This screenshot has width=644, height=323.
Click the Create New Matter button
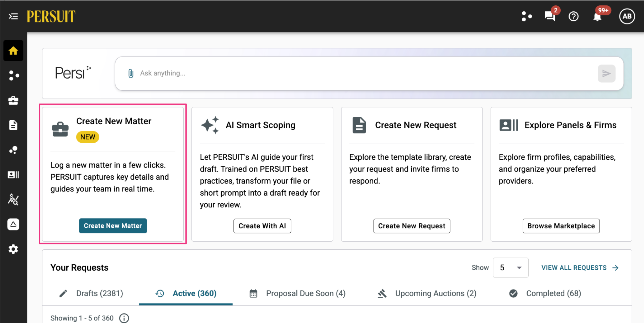(x=113, y=226)
